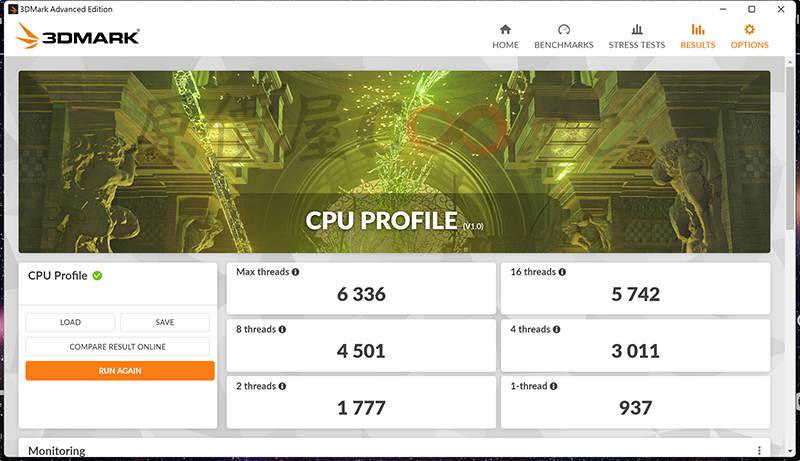Open the Options tab

coord(749,37)
